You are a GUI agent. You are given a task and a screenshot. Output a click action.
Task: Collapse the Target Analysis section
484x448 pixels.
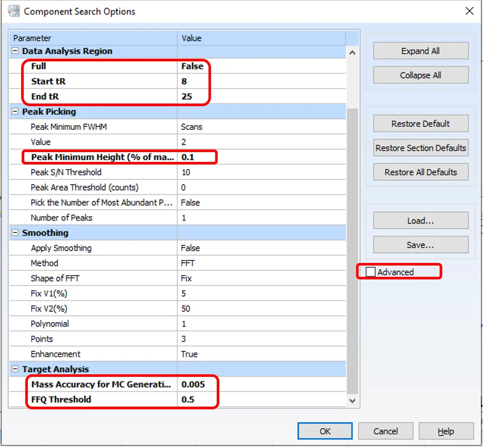coord(15,370)
